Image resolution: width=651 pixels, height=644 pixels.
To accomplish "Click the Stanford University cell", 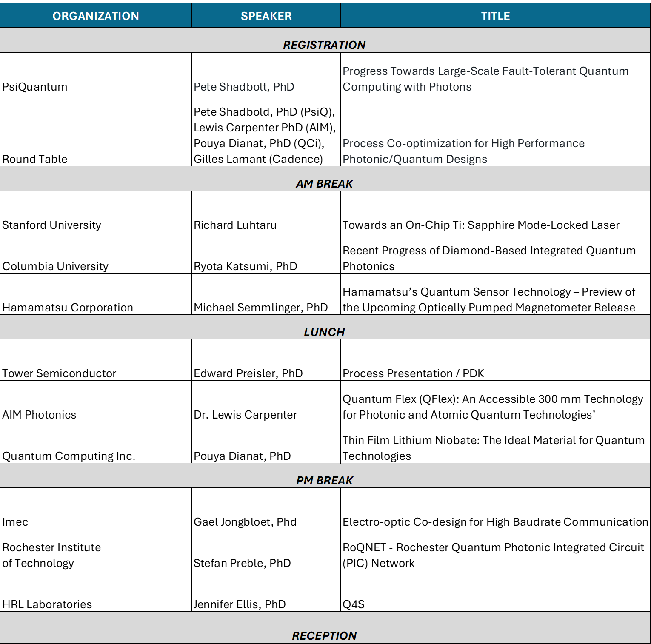I will click(x=96, y=211).
